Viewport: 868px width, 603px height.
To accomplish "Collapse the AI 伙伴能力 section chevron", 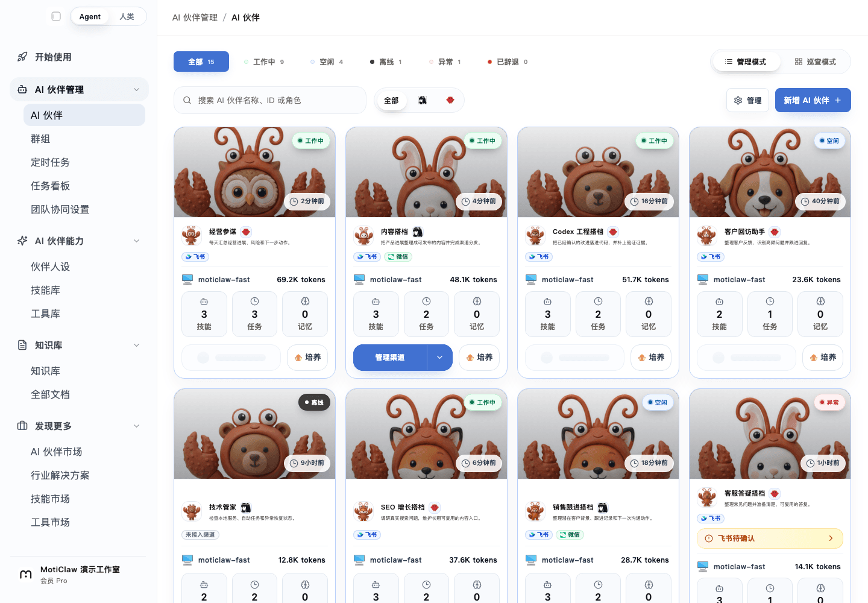I will [x=136, y=241].
